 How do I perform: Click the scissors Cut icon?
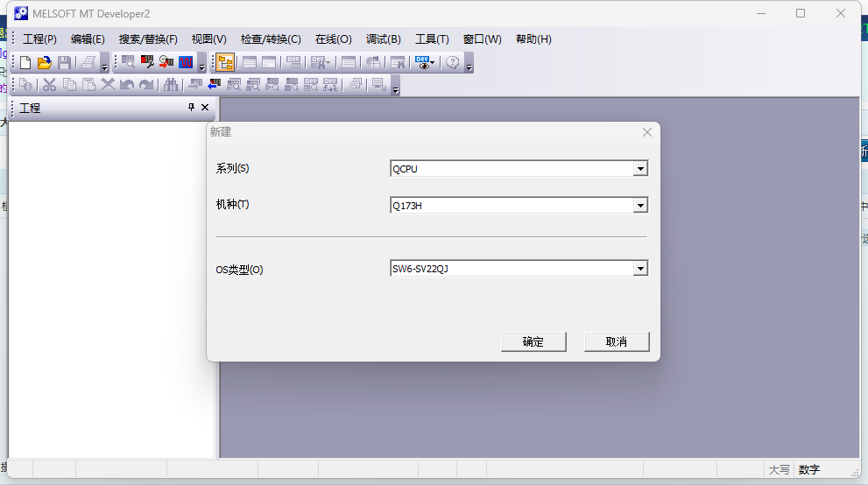49,85
